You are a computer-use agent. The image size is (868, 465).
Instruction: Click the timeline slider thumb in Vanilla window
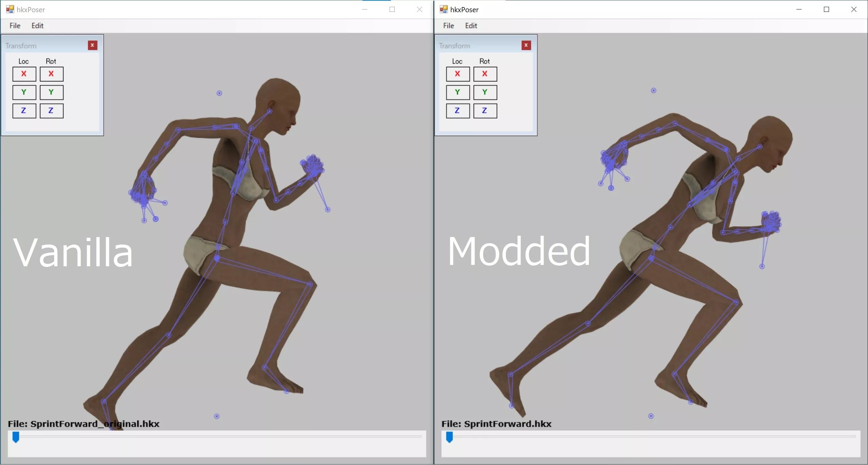tap(16, 437)
